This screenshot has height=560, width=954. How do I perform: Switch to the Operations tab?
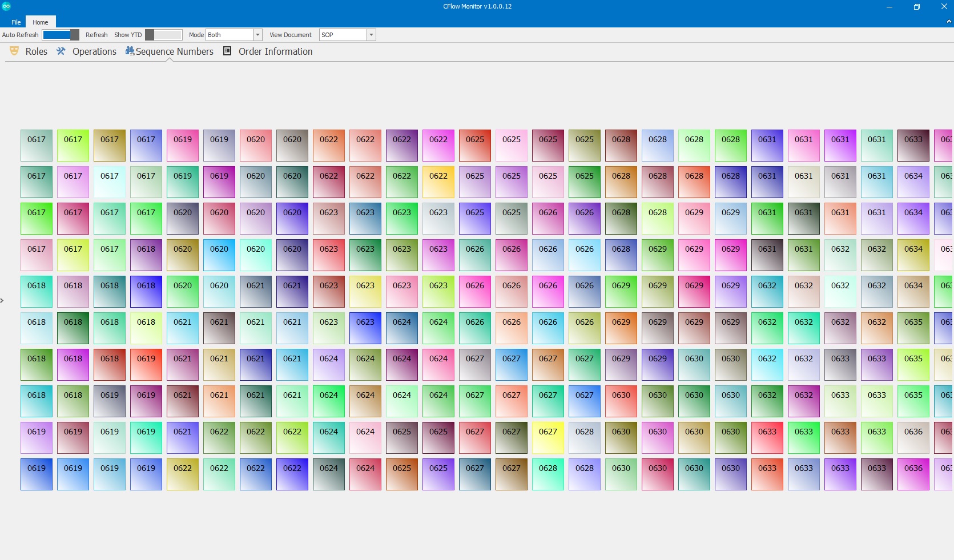point(94,51)
